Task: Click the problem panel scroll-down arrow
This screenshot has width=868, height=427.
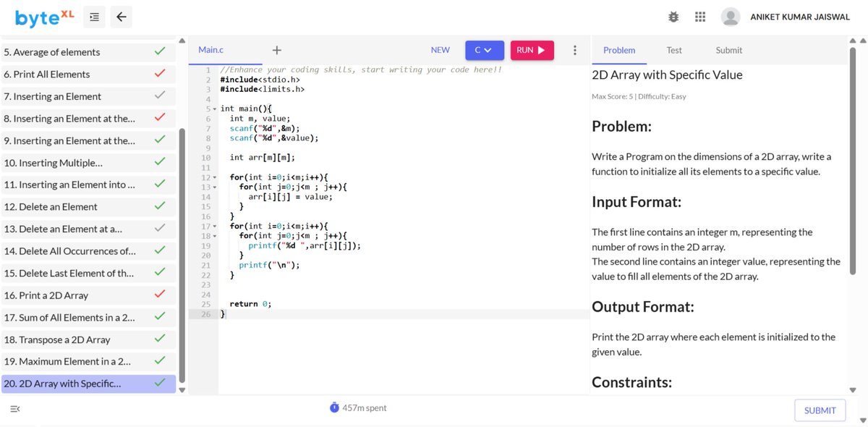Action: (x=853, y=389)
